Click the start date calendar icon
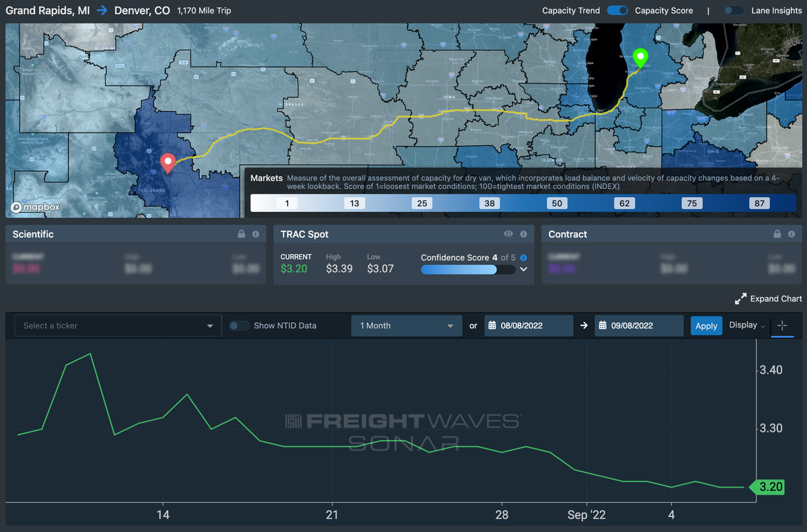This screenshot has width=807, height=532. point(492,326)
